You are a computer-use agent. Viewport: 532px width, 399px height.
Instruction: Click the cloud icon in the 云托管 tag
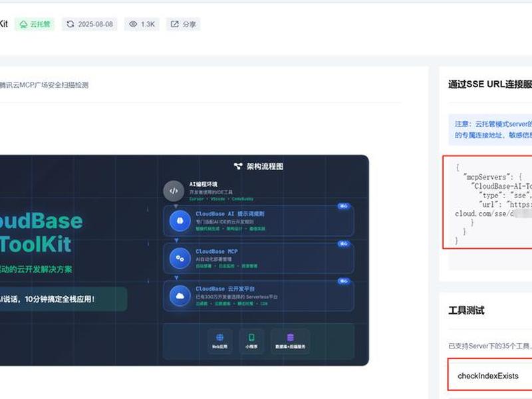[23, 25]
